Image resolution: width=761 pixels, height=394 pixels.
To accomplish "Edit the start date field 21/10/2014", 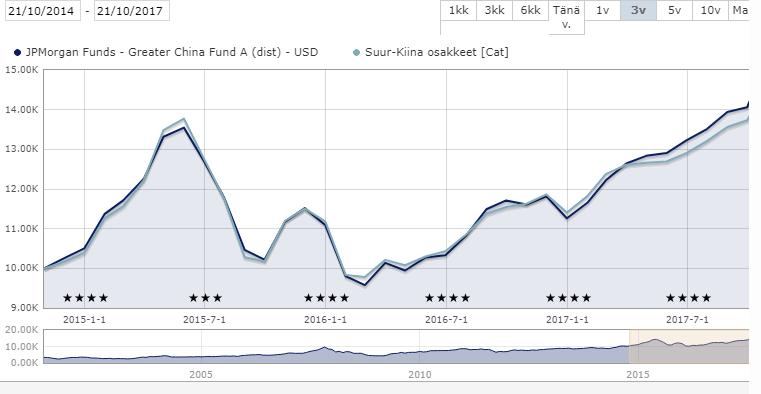I will 43,11.
